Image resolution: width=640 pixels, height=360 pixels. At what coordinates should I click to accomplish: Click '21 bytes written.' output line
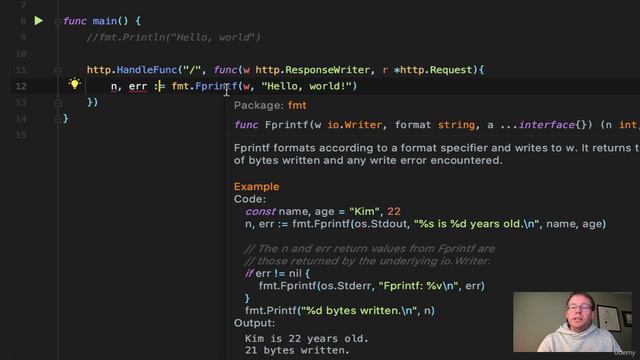(297, 350)
